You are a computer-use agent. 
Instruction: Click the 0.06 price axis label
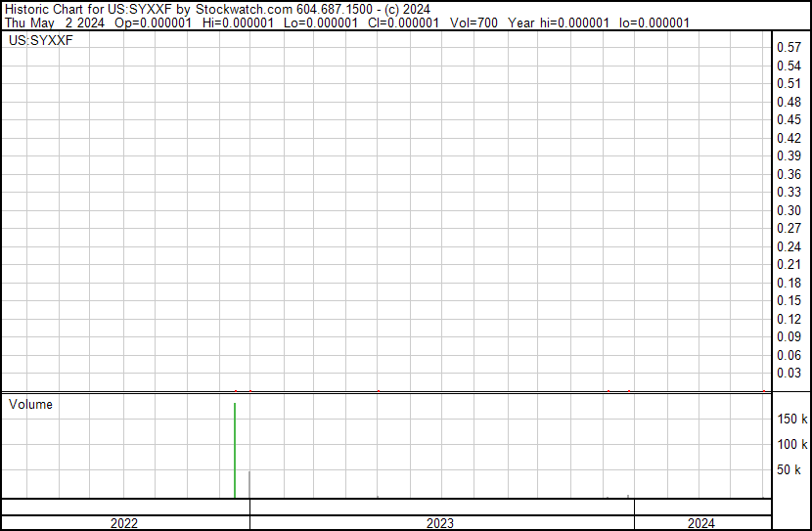(789, 356)
